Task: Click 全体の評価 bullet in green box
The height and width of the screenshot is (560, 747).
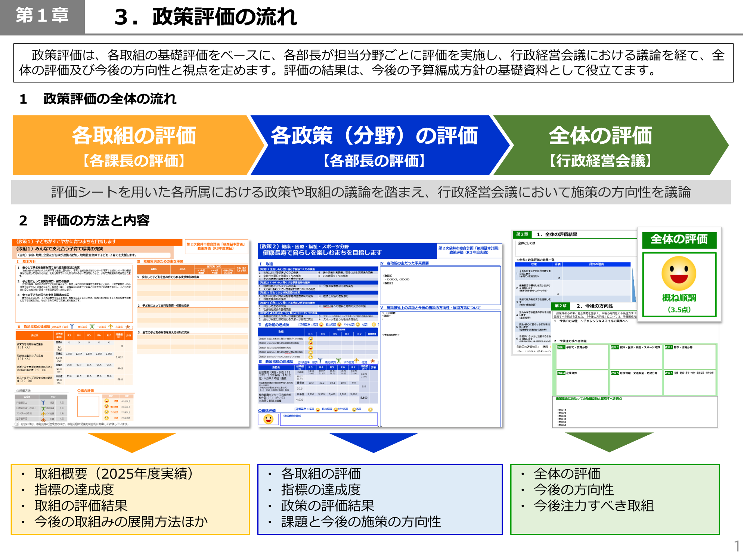Action: click(x=567, y=474)
